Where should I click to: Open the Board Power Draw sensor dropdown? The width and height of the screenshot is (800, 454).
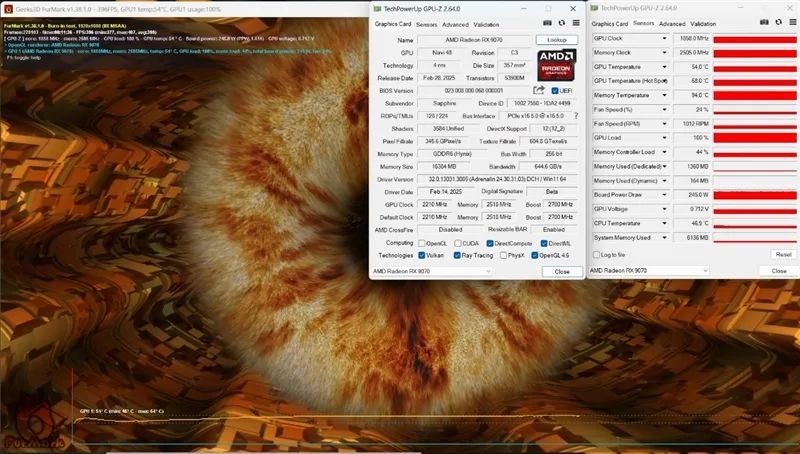click(x=664, y=195)
